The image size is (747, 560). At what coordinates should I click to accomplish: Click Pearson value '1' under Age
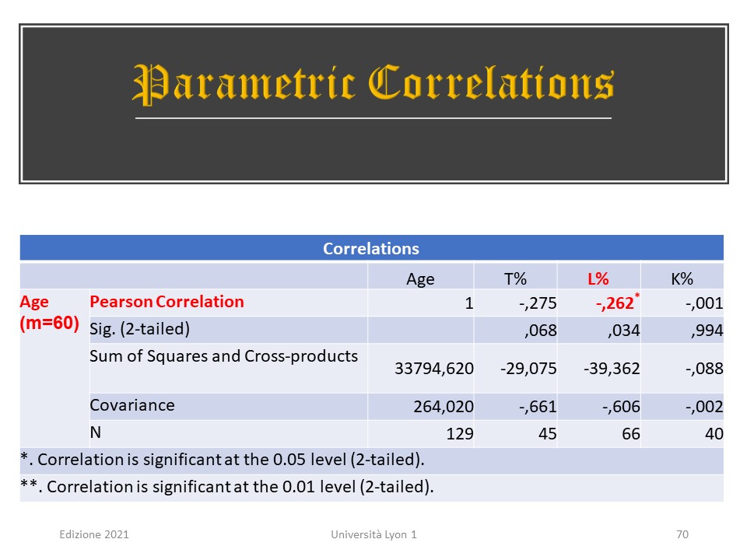[x=468, y=303]
